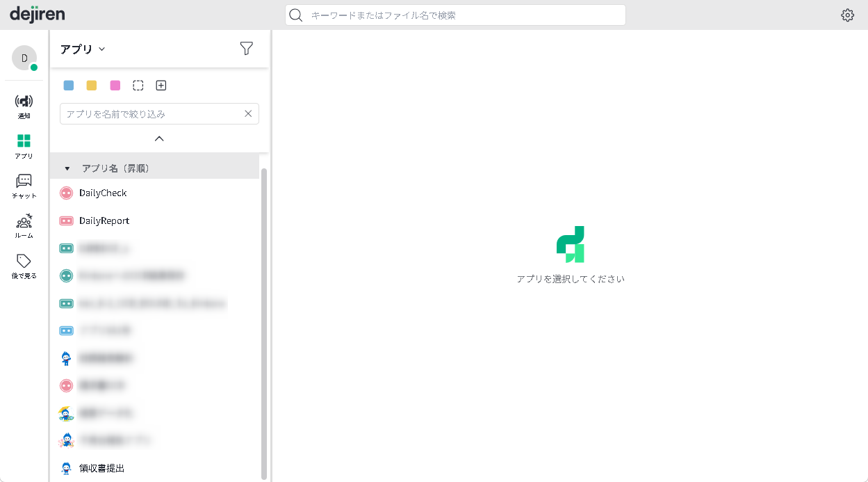Screen dimensions: 868x482
Task: Open the settings gear icon
Action: (x=847, y=15)
